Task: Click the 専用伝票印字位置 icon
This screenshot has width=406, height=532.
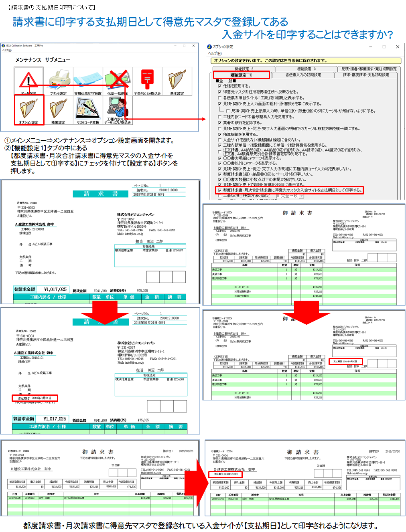Action: click(87, 81)
